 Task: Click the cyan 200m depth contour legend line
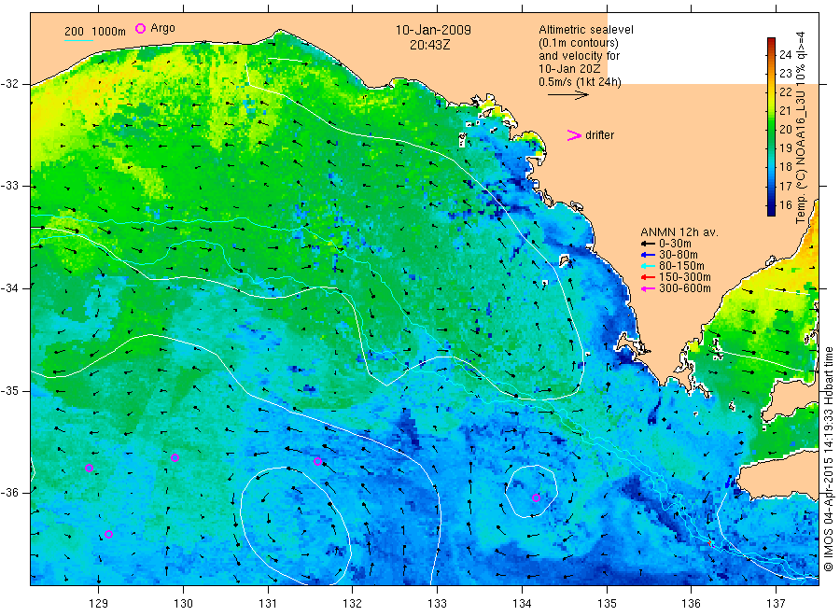pyautogui.click(x=78, y=40)
